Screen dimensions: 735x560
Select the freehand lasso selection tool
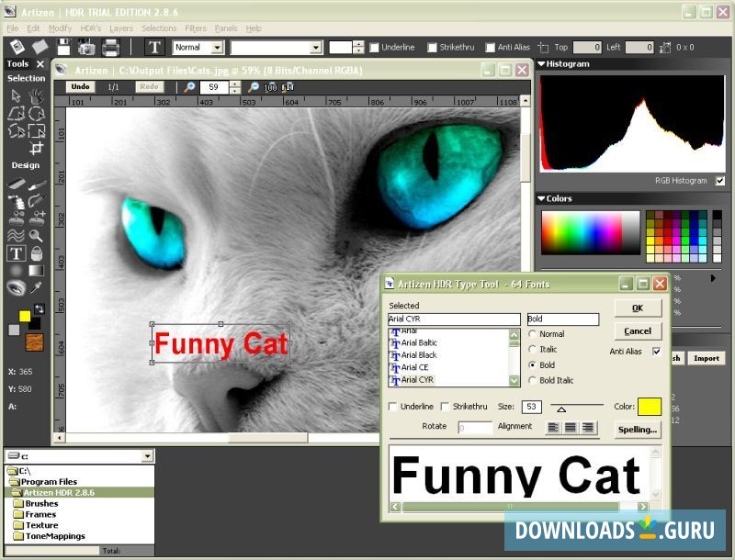16,130
